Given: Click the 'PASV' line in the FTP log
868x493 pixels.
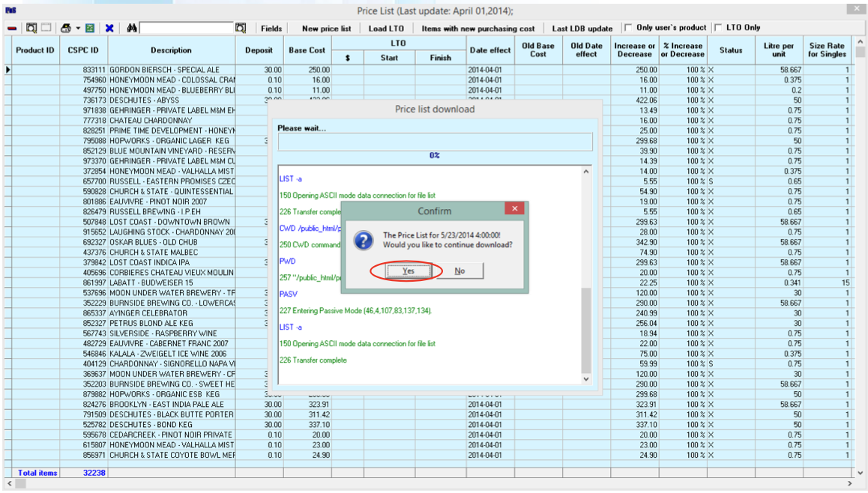Looking at the screenshot, I should click(289, 294).
